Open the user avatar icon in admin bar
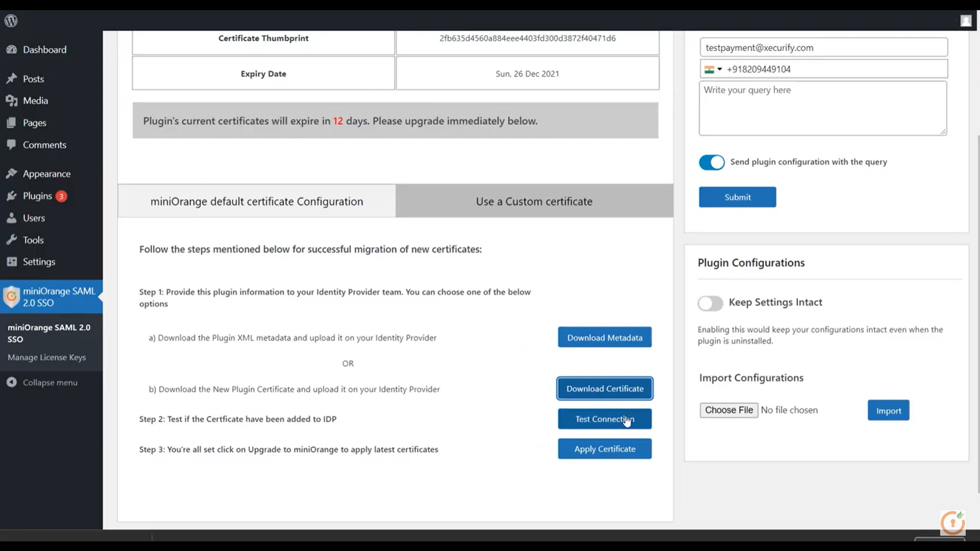This screenshot has height=551, width=980. [966, 20]
